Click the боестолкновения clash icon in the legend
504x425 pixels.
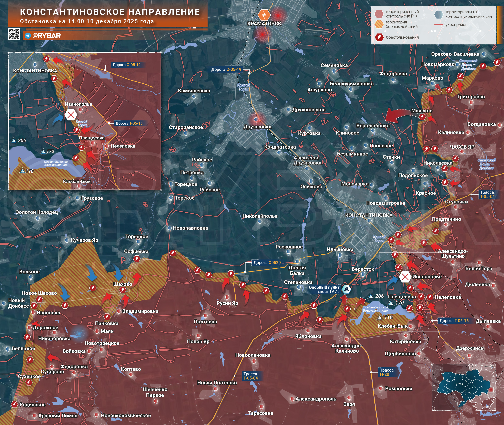(379, 37)
